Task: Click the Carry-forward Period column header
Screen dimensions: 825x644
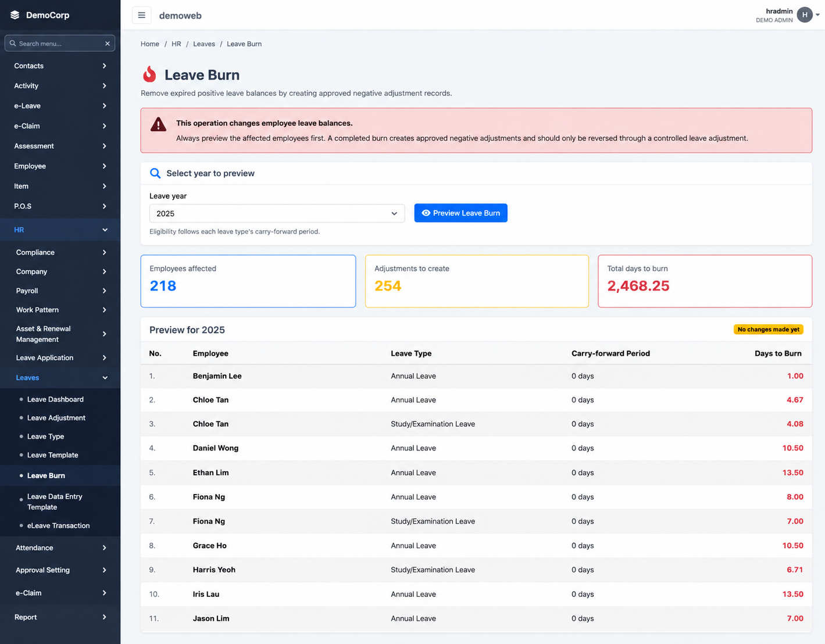Action: tap(610, 353)
